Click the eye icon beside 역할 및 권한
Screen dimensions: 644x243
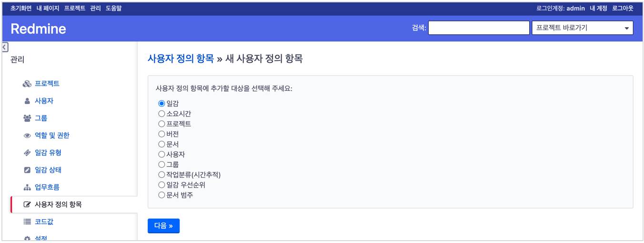click(x=27, y=135)
